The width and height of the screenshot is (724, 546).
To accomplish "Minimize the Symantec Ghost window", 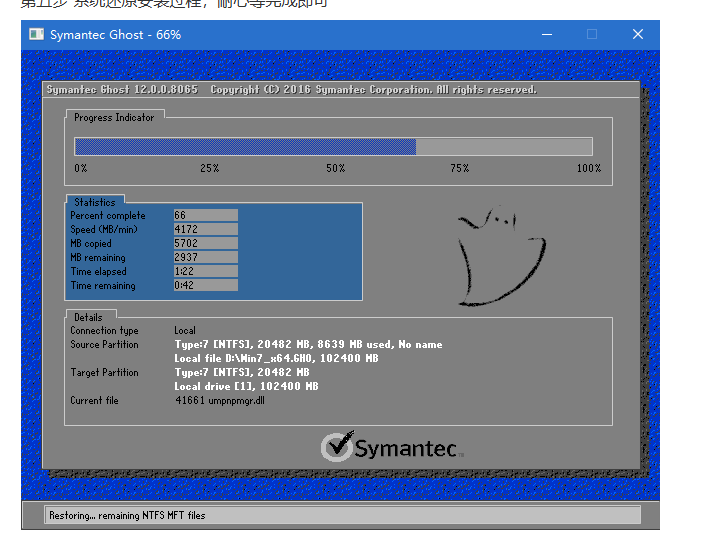I will [x=547, y=35].
